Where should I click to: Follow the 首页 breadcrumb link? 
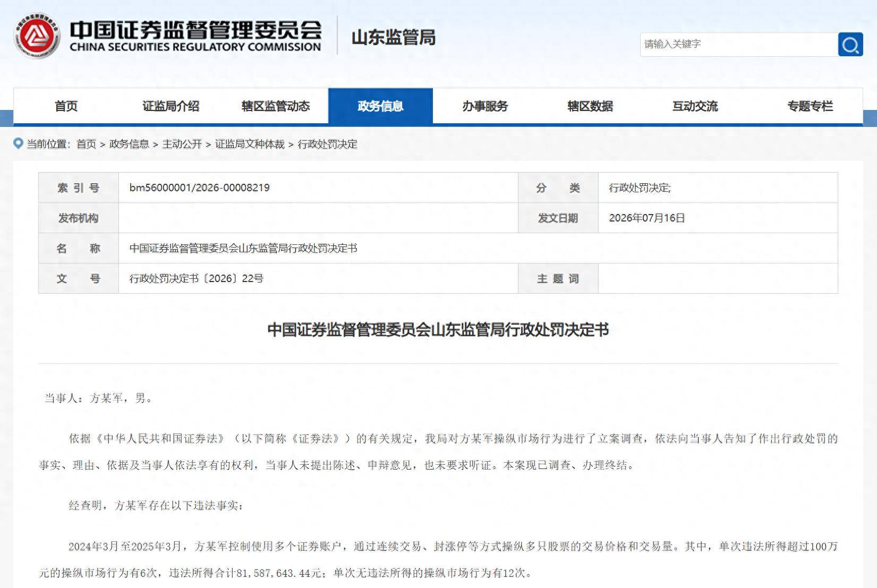point(86,144)
